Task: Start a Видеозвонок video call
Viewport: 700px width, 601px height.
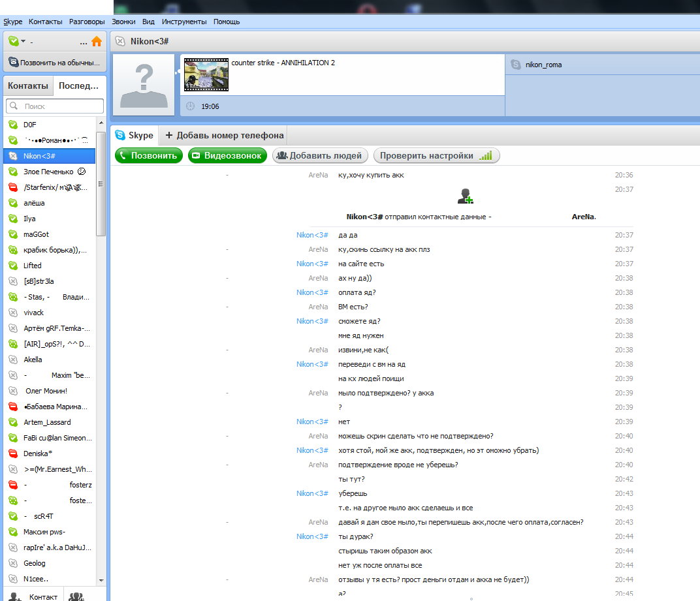Action: pyautogui.click(x=227, y=155)
